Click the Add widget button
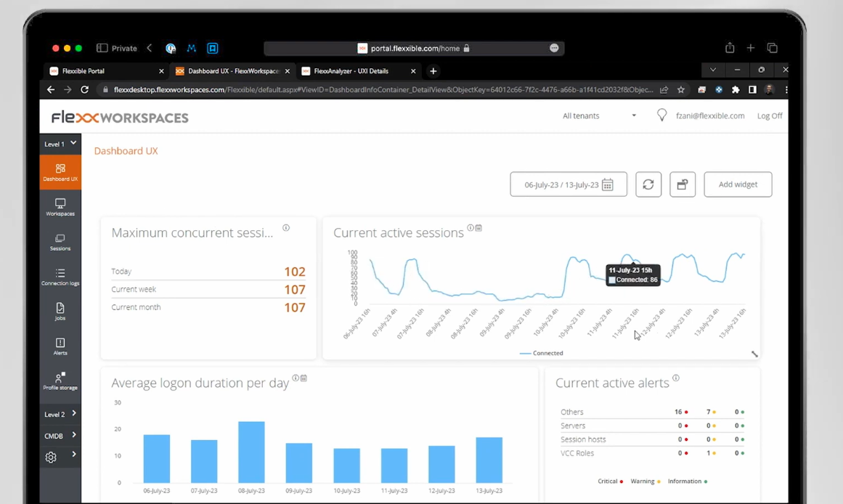The width and height of the screenshot is (843, 504). tap(738, 184)
